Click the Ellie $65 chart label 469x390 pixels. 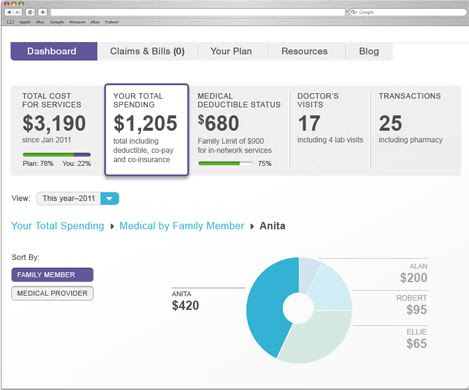click(x=416, y=338)
